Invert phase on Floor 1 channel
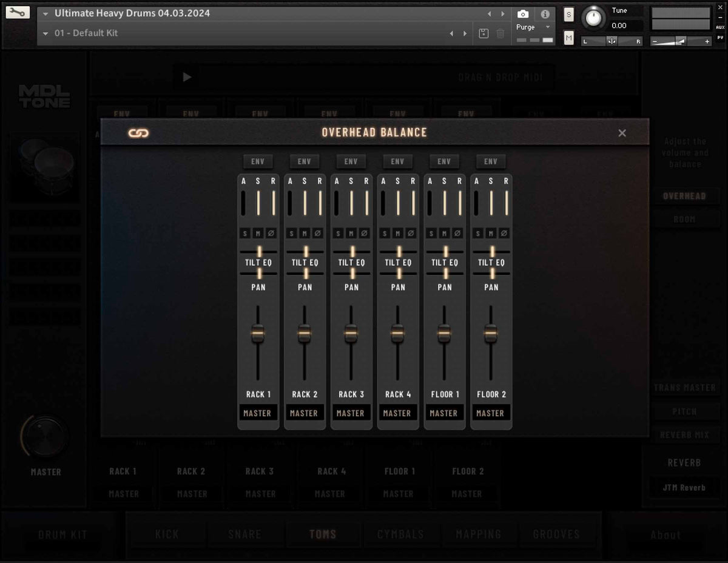This screenshot has height=563, width=728. [x=457, y=233]
